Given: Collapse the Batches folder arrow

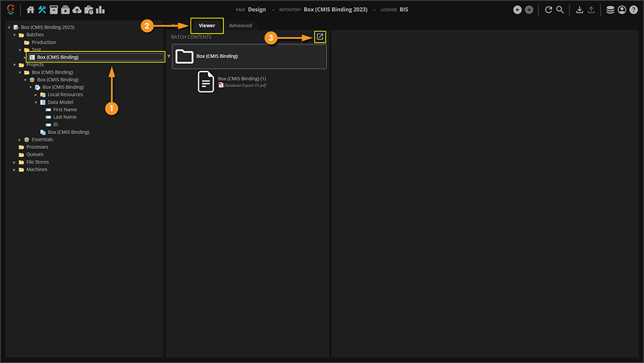Looking at the screenshot, I should (x=14, y=35).
